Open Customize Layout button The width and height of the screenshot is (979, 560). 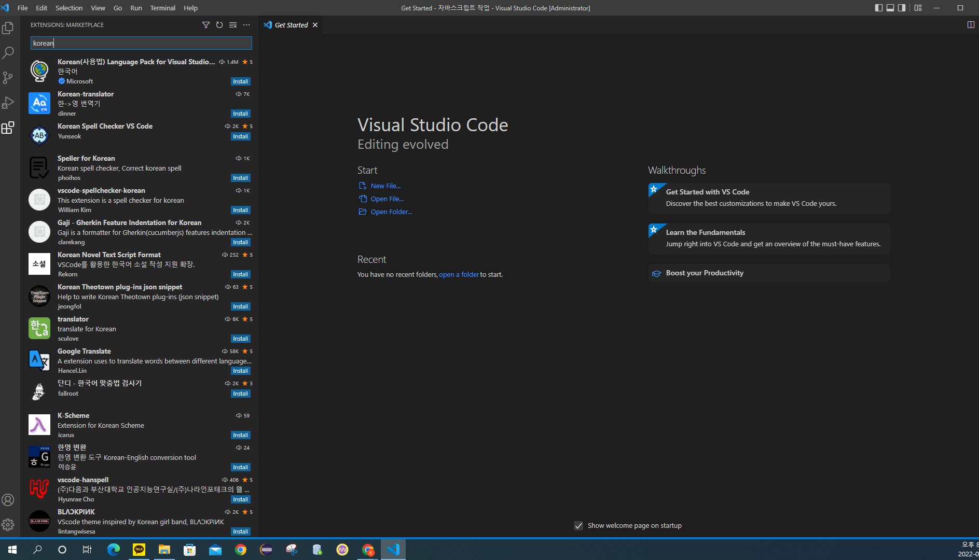pos(918,8)
